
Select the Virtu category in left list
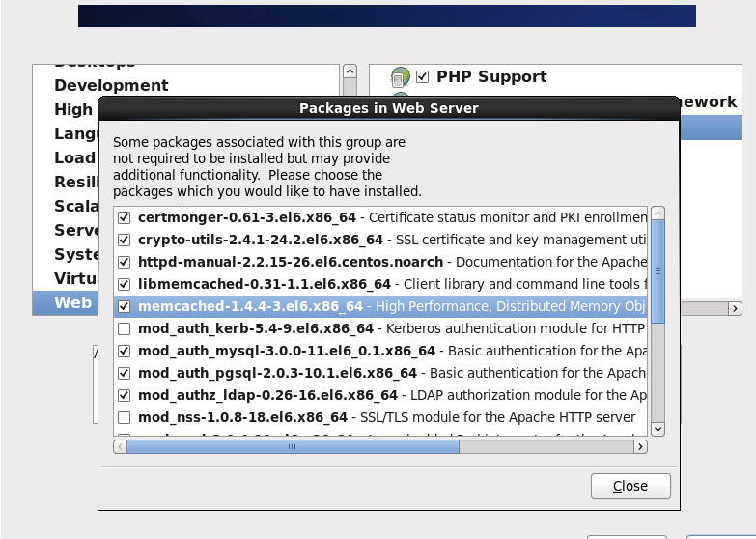point(75,278)
